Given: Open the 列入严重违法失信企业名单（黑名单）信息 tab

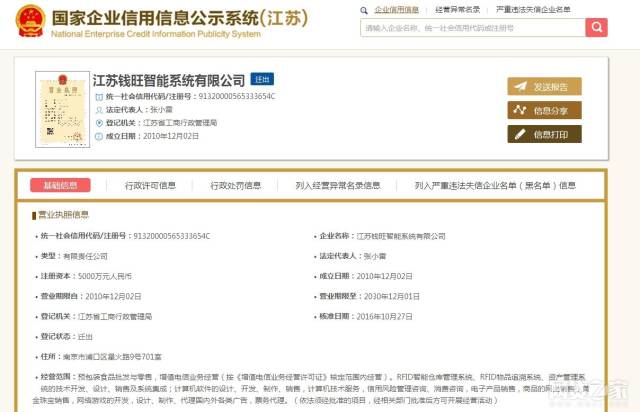Looking at the screenshot, I should point(495,186).
